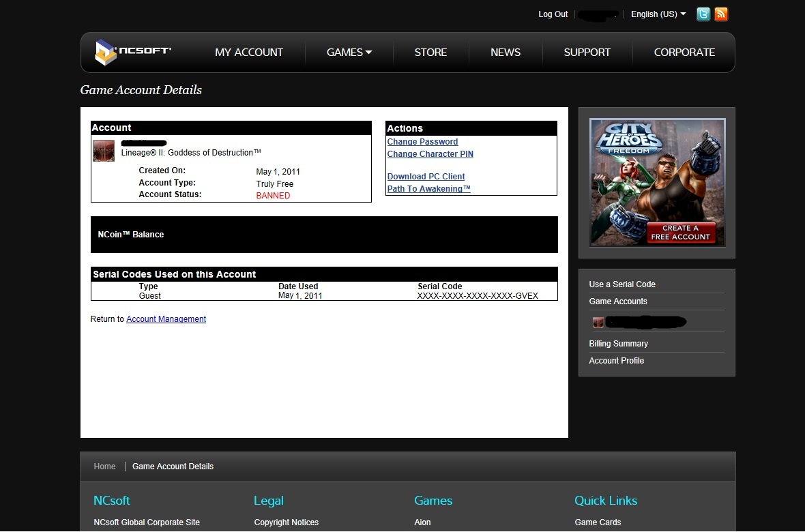Click the serial code XXXX-XXXX-XXXX-XXXX-GVEX

[478, 296]
